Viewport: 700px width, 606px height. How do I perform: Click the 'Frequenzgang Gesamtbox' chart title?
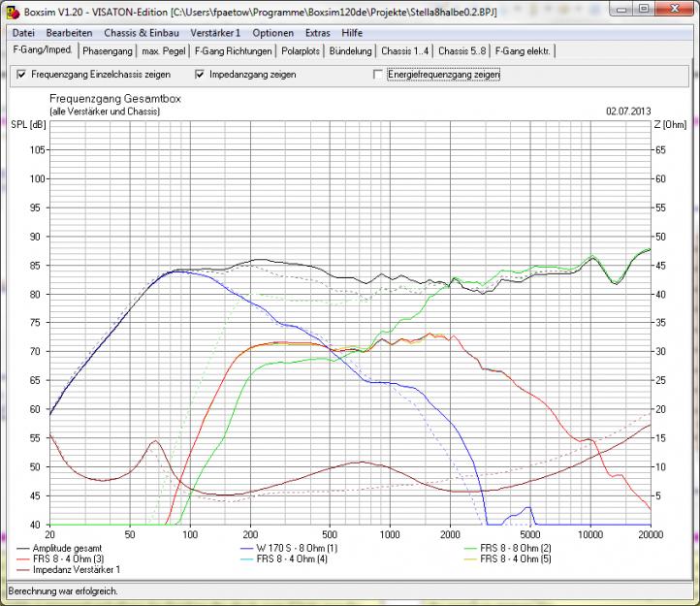[115, 99]
